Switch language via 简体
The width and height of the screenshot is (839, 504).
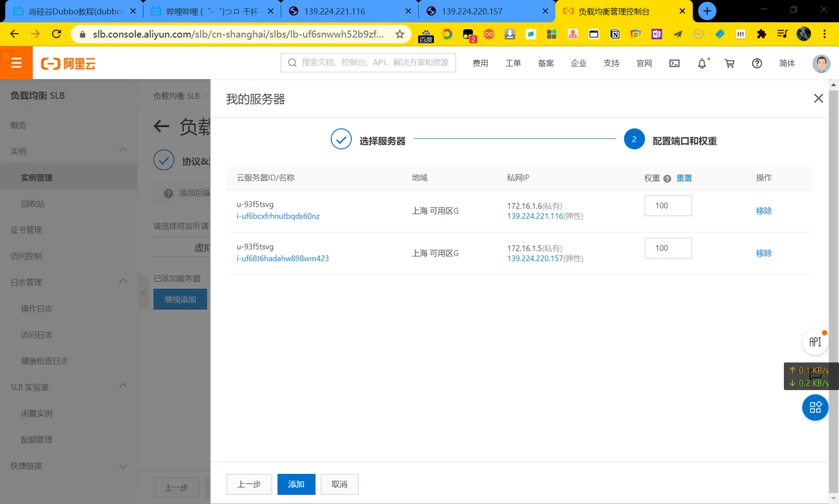(787, 63)
